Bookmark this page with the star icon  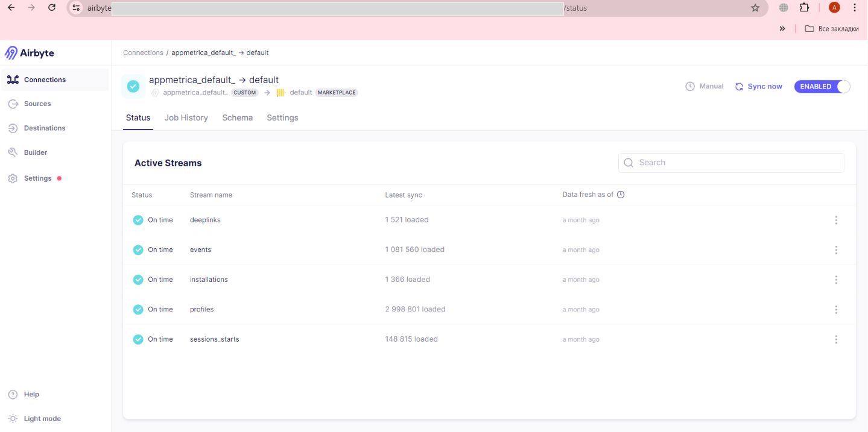755,8
